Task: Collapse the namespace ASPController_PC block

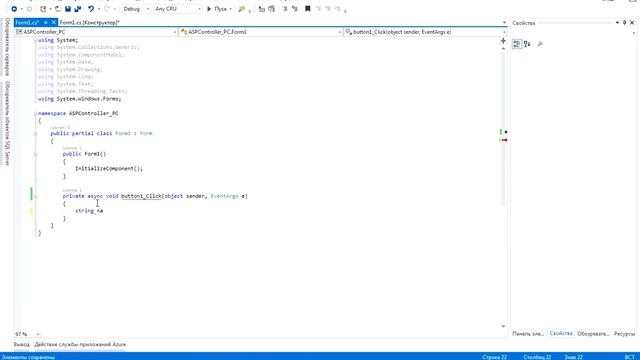Action: [x=35, y=113]
